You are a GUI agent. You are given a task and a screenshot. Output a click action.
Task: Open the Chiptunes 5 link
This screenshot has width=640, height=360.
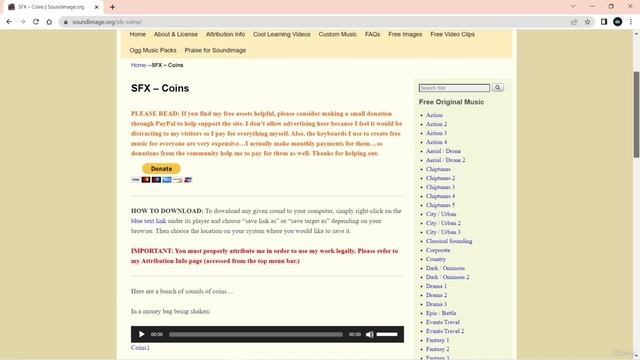coord(440,205)
